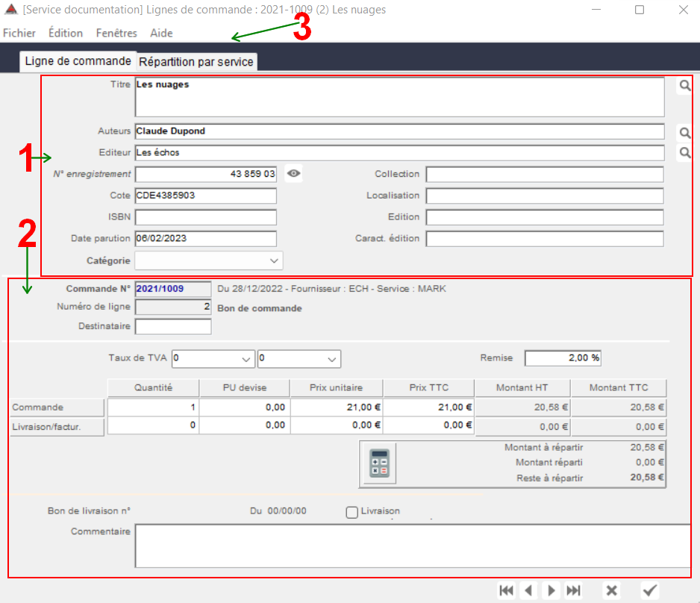Click the Caract. édition input field
This screenshot has height=603, width=700.
[545, 238]
